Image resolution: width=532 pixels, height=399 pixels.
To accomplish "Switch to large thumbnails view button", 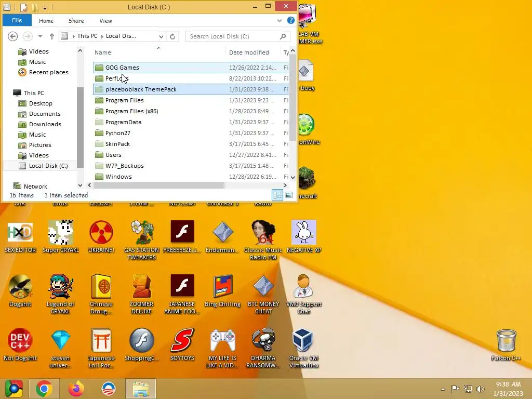I will tap(289, 195).
